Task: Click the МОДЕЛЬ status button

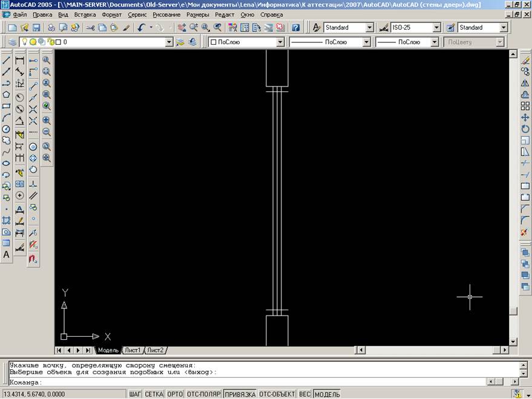Action: click(x=327, y=394)
